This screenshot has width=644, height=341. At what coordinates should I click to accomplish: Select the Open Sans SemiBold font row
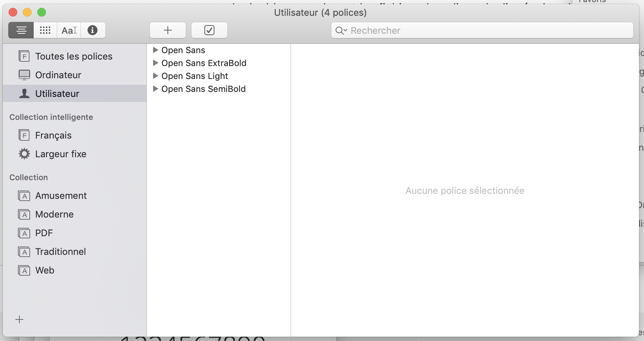click(x=219, y=89)
